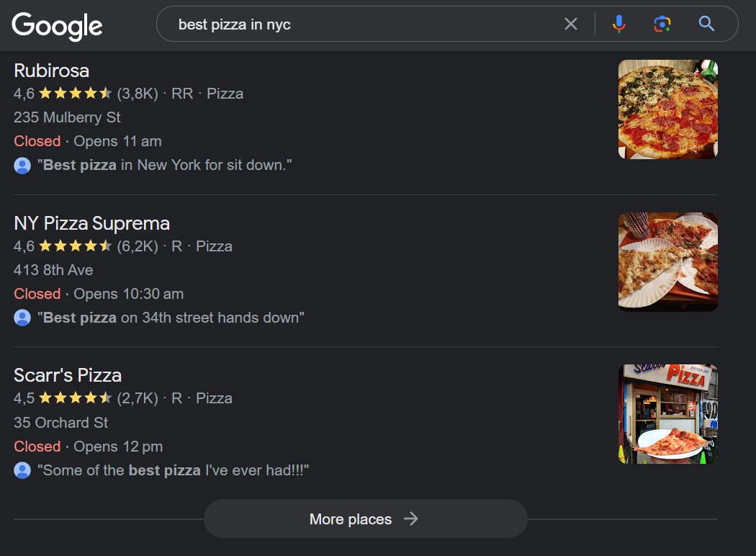756x556 pixels.
Task: Open the Scarr's Pizza listing
Action: coord(68,375)
